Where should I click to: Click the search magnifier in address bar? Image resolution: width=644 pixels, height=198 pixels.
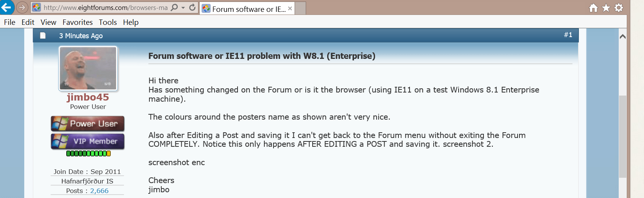pyautogui.click(x=174, y=8)
